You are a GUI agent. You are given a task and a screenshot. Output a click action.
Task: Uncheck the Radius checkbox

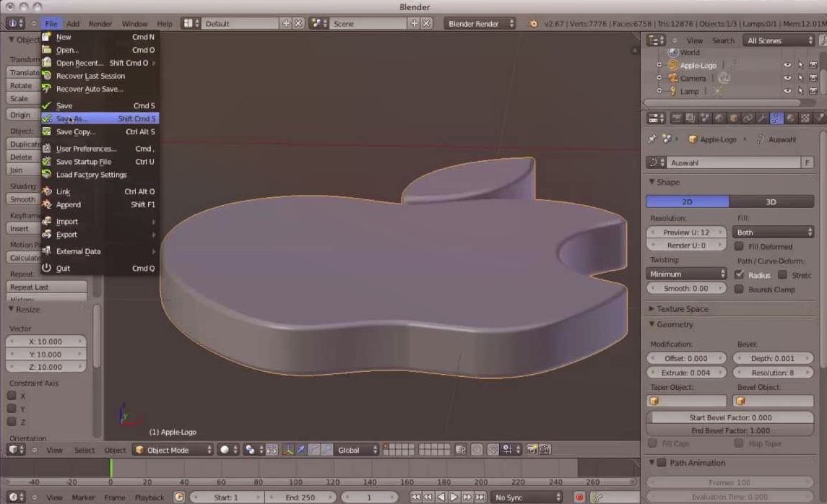click(x=739, y=274)
